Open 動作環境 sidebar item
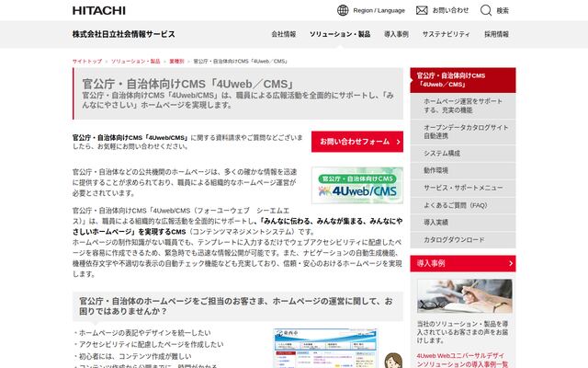 463,170
